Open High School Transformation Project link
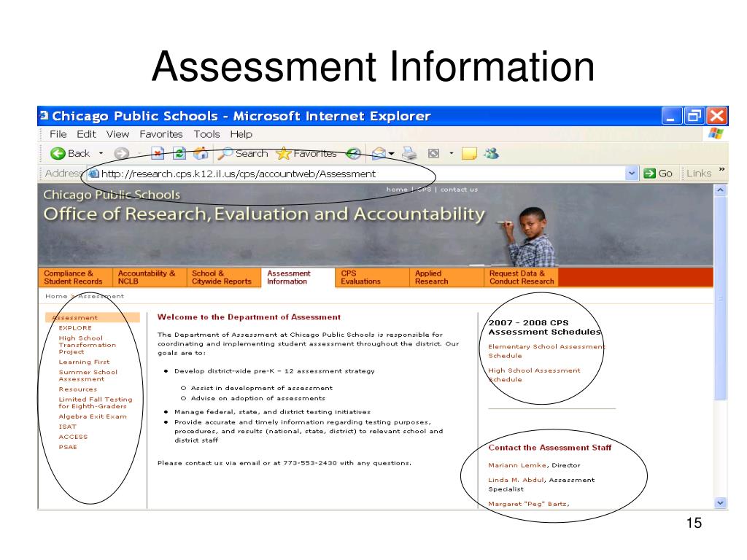 click(x=88, y=345)
